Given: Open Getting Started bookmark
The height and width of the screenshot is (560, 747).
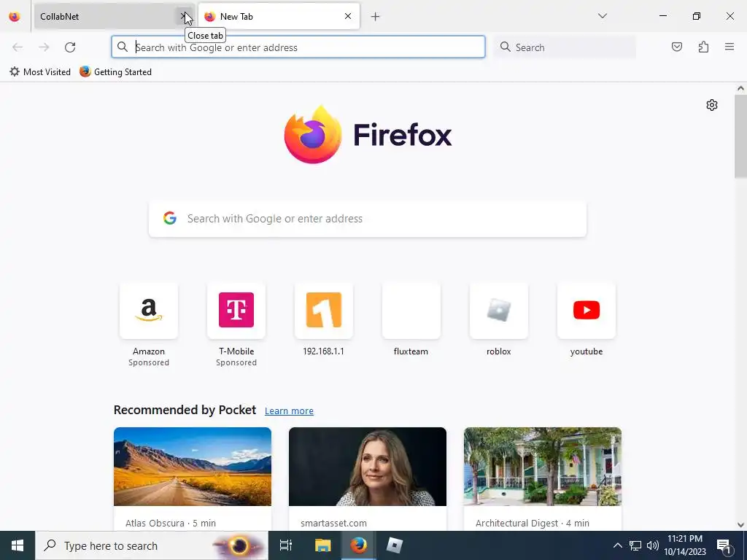Looking at the screenshot, I should tap(116, 72).
